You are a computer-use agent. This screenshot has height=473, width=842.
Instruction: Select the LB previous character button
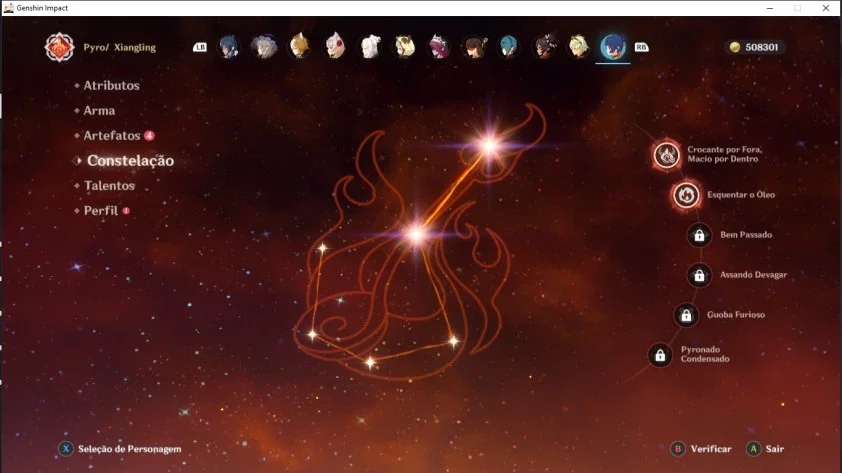[200, 47]
